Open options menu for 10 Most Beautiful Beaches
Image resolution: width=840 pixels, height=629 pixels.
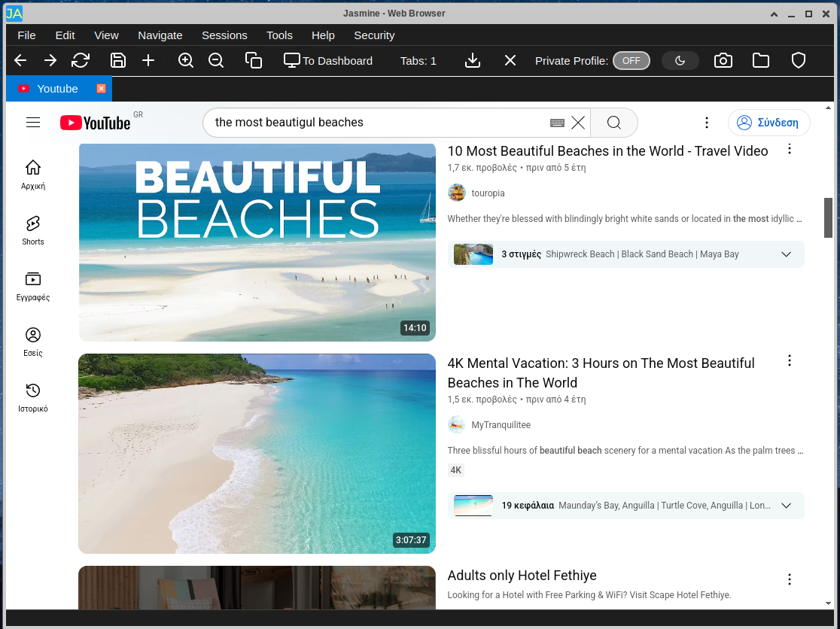coord(789,150)
